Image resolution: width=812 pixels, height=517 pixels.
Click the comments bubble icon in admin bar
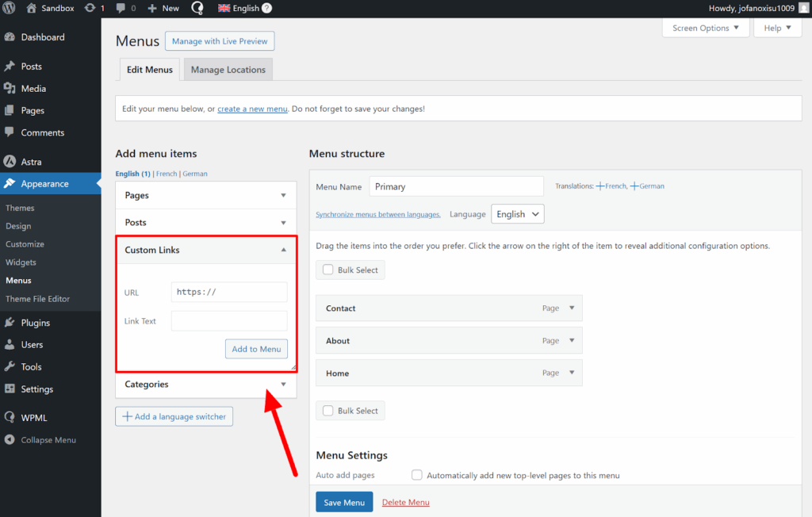(x=121, y=8)
